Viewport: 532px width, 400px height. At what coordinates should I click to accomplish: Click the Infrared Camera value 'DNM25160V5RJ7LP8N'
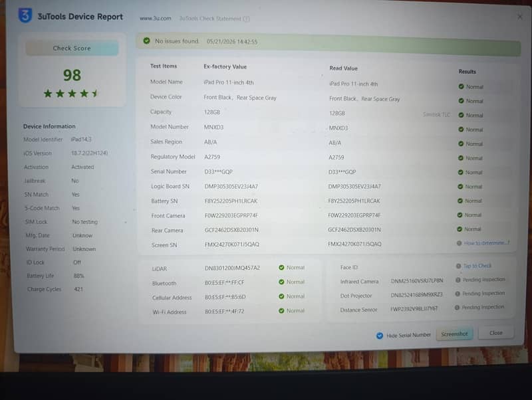pyautogui.click(x=417, y=280)
